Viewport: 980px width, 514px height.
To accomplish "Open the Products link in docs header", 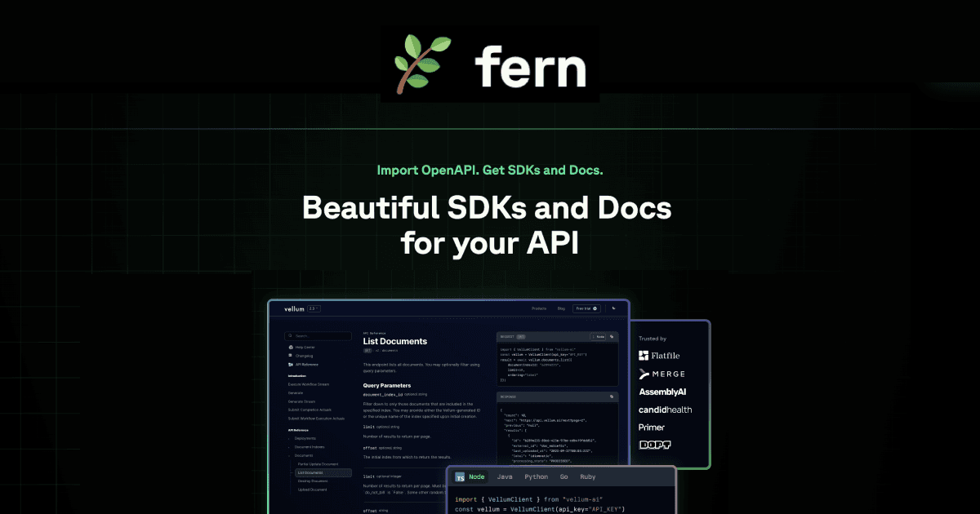I will [539, 308].
